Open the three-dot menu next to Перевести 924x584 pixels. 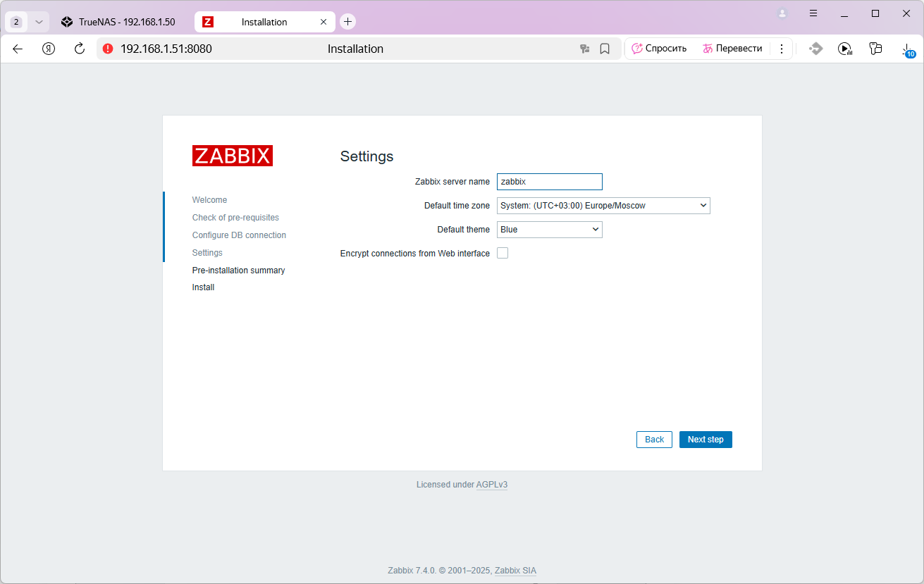click(782, 49)
